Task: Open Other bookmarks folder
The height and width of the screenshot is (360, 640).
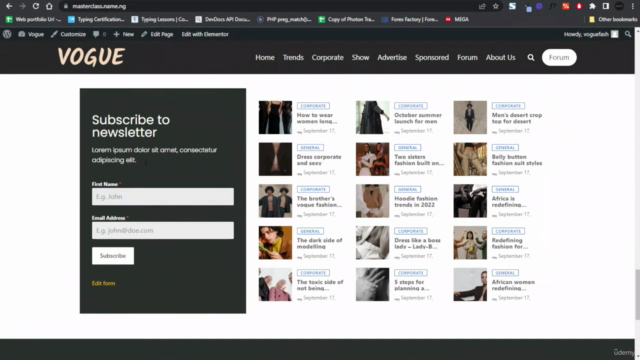Action: pyautogui.click(x=613, y=19)
